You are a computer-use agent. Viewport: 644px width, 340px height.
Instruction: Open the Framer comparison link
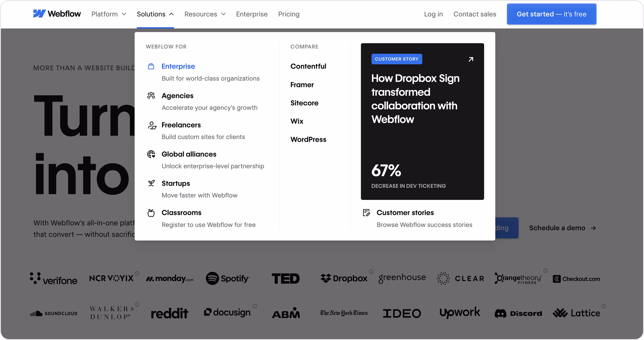(x=302, y=85)
